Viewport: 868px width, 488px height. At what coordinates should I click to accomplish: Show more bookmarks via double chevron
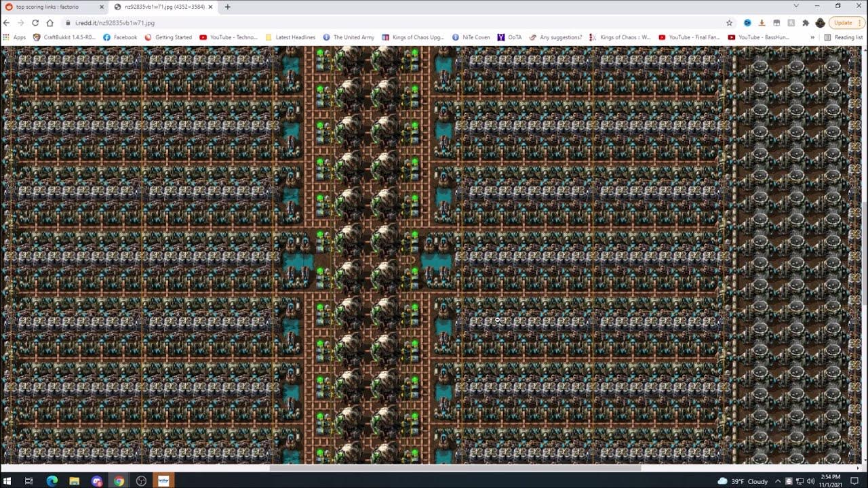pos(812,37)
